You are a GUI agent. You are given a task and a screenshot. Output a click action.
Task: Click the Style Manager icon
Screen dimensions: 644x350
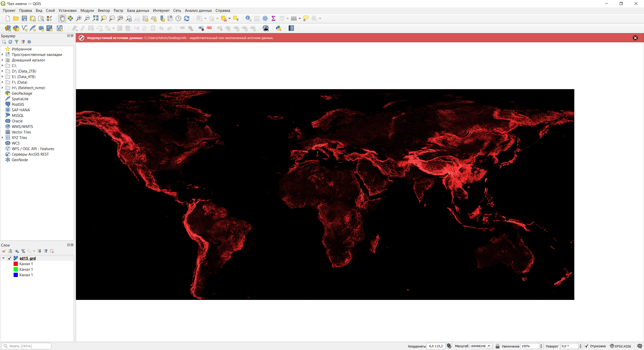(49, 18)
